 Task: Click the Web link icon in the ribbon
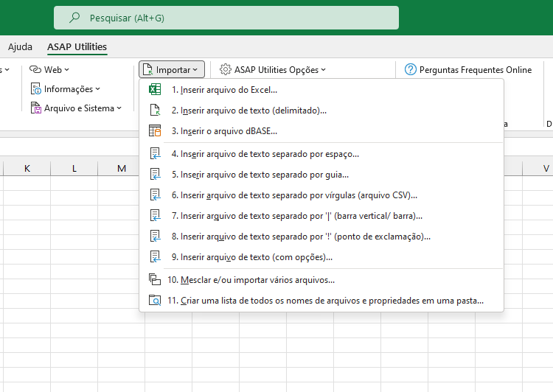(x=35, y=69)
